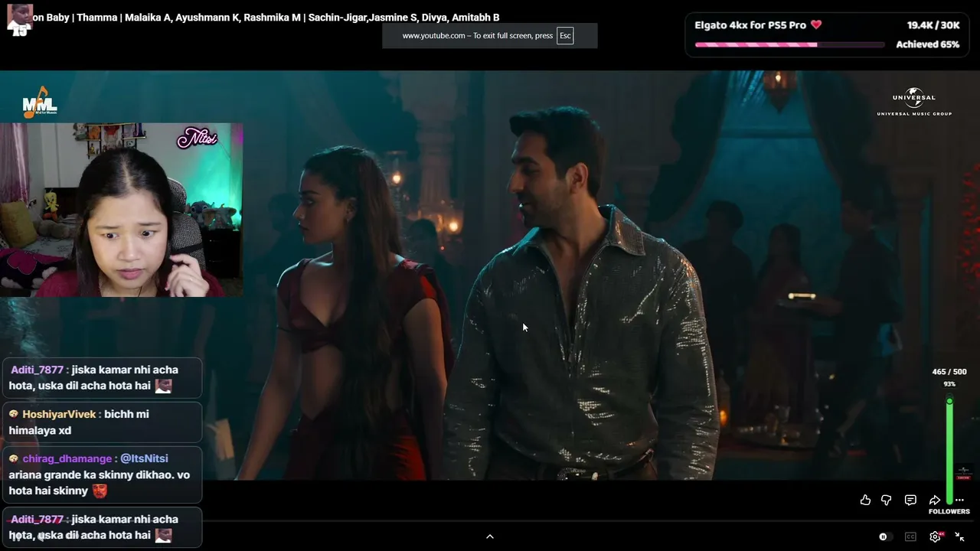Click the 'Elgato 4kx for PS5 Pro' goal title
The height and width of the screenshot is (551, 980).
(750, 25)
